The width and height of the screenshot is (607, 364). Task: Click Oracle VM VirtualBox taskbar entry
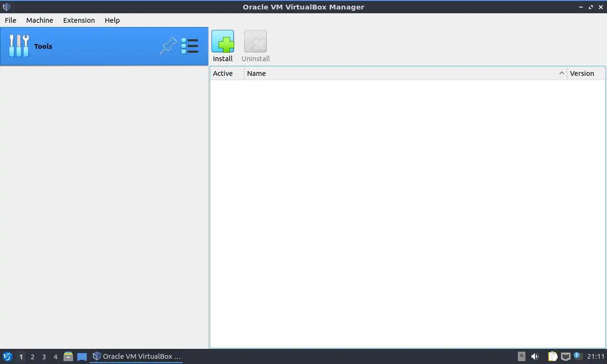pyautogui.click(x=137, y=356)
